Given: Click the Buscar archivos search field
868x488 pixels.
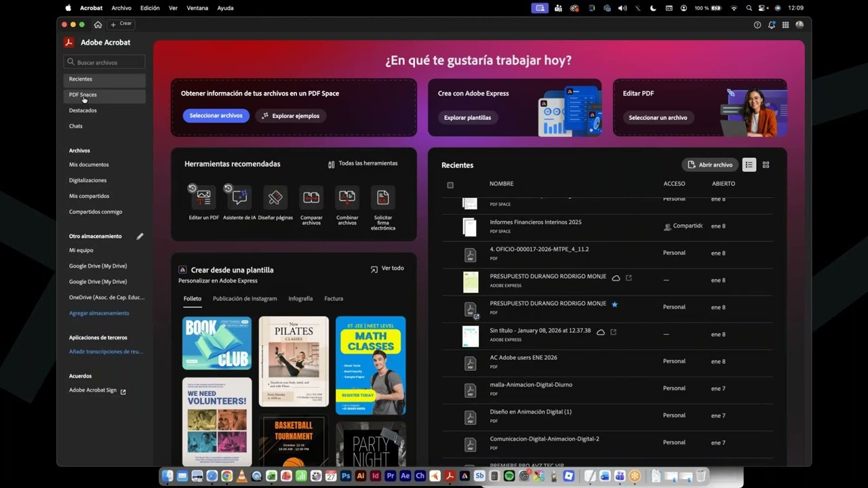Looking at the screenshot, I should [104, 62].
